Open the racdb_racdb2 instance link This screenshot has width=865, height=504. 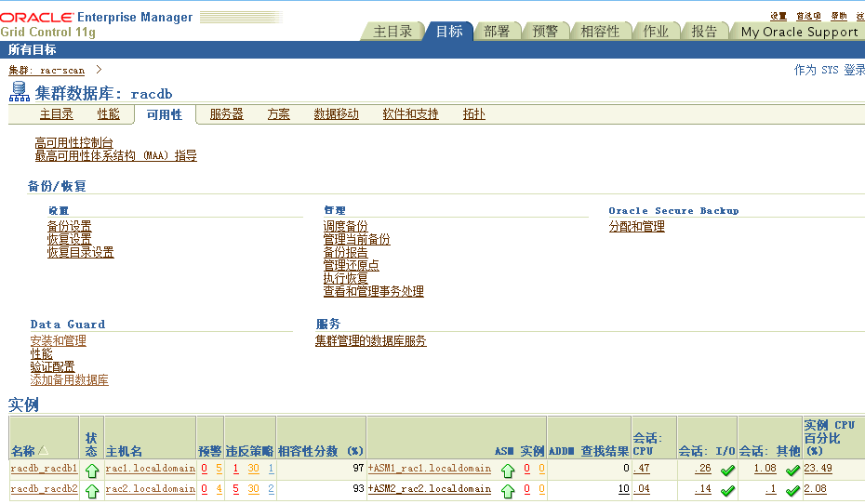click(x=44, y=488)
